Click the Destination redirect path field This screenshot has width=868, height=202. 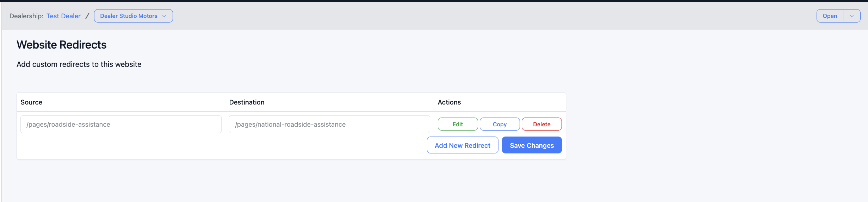(x=329, y=124)
